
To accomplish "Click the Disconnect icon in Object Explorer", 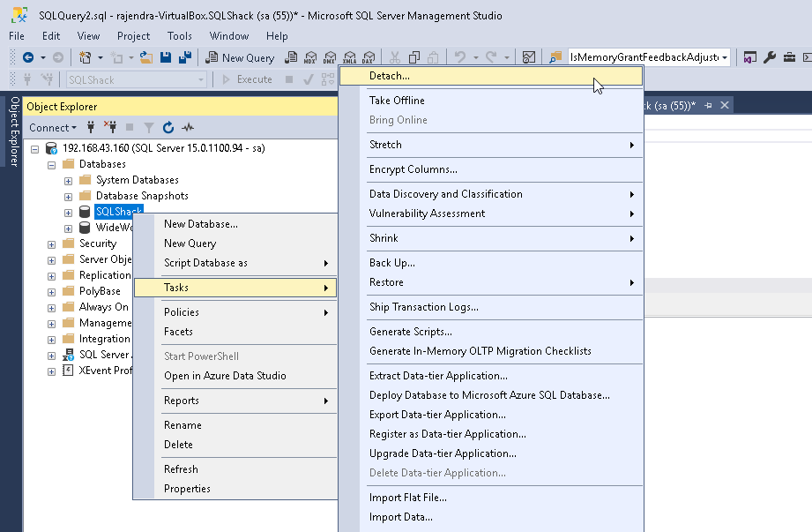I will [110, 127].
